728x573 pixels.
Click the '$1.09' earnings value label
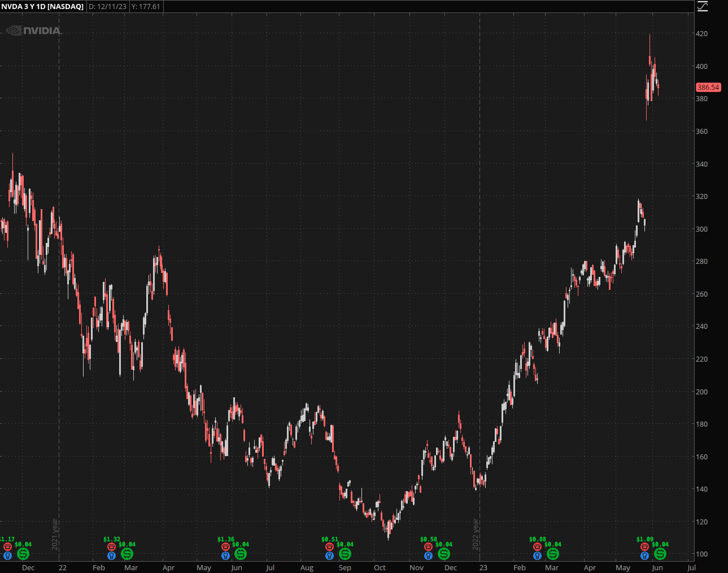pos(645,540)
